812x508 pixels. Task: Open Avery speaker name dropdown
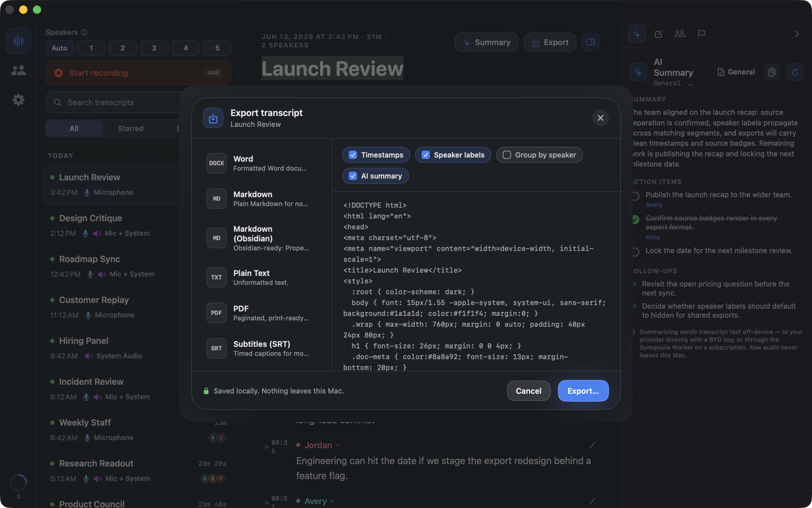click(319, 501)
